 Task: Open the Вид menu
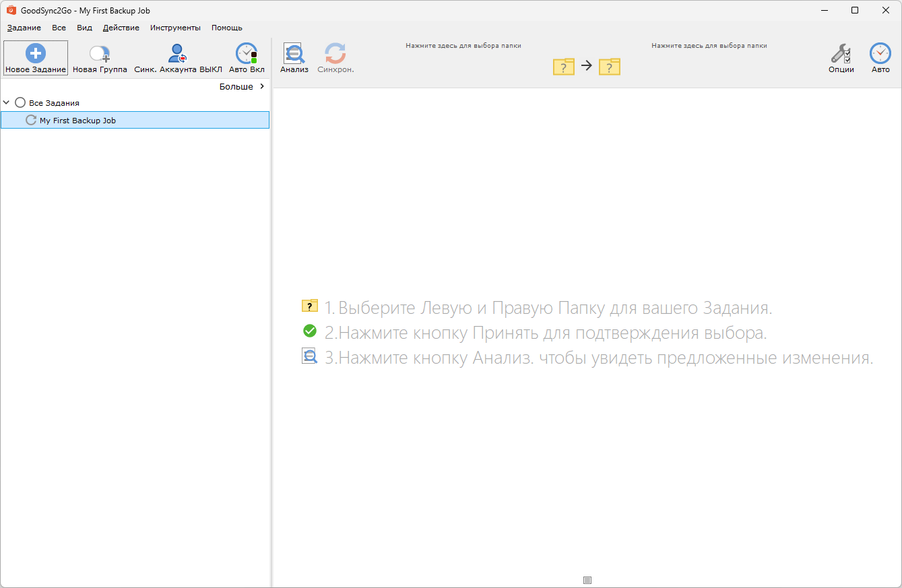(85, 28)
